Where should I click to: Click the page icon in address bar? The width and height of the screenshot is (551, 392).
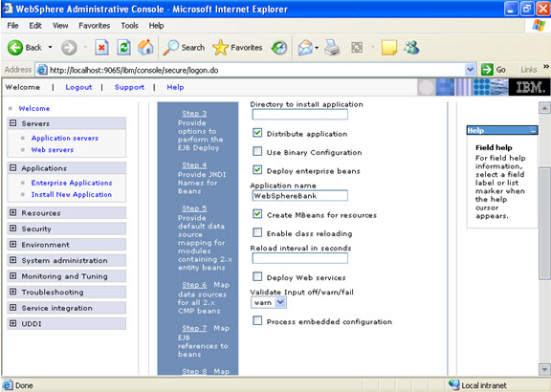coord(42,70)
